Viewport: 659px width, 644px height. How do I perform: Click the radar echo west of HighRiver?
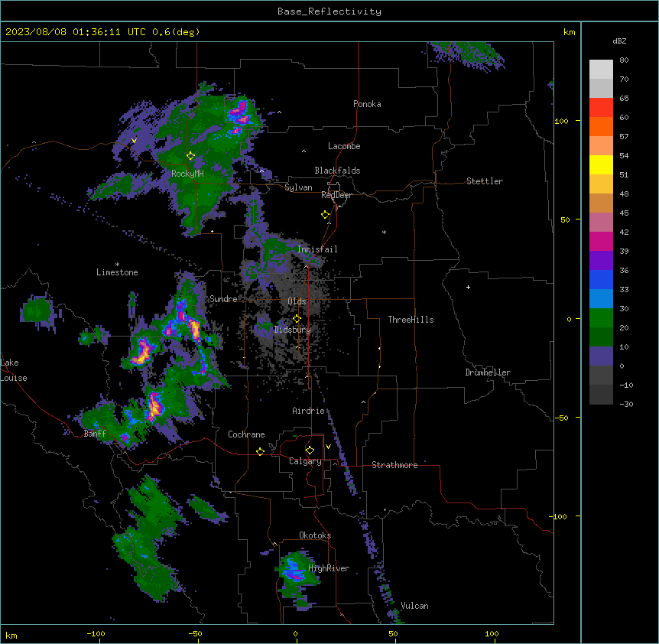click(294, 570)
